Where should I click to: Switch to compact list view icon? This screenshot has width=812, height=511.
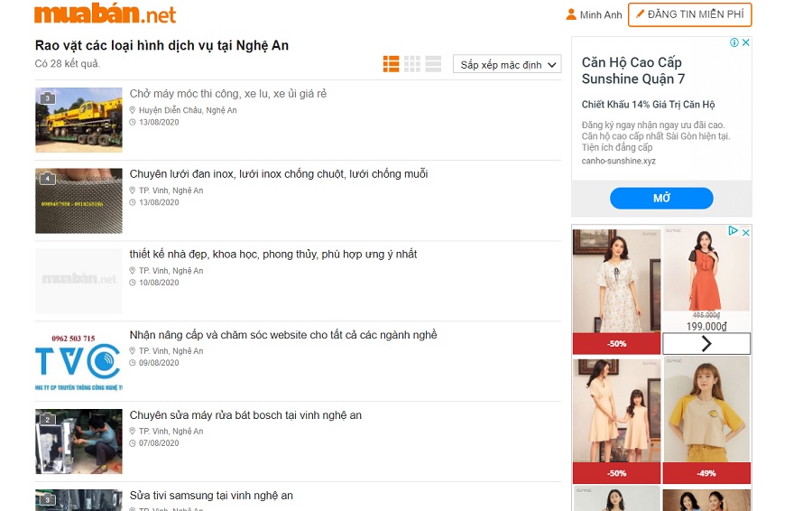click(433, 64)
